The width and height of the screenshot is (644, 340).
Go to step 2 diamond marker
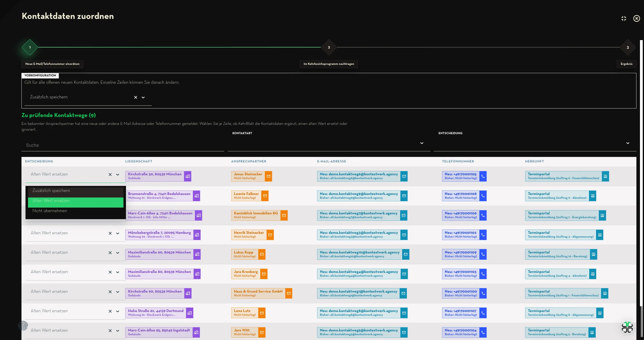(329, 47)
